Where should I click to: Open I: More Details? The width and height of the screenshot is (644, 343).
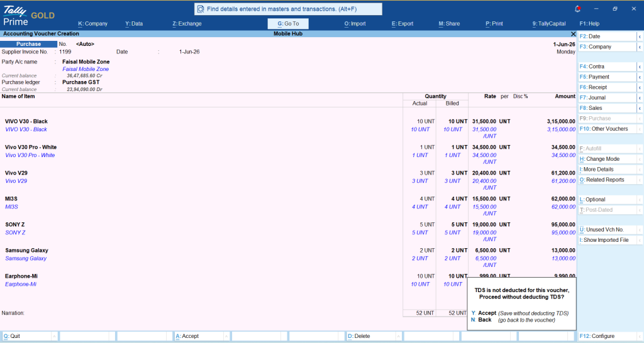(x=607, y=169)
